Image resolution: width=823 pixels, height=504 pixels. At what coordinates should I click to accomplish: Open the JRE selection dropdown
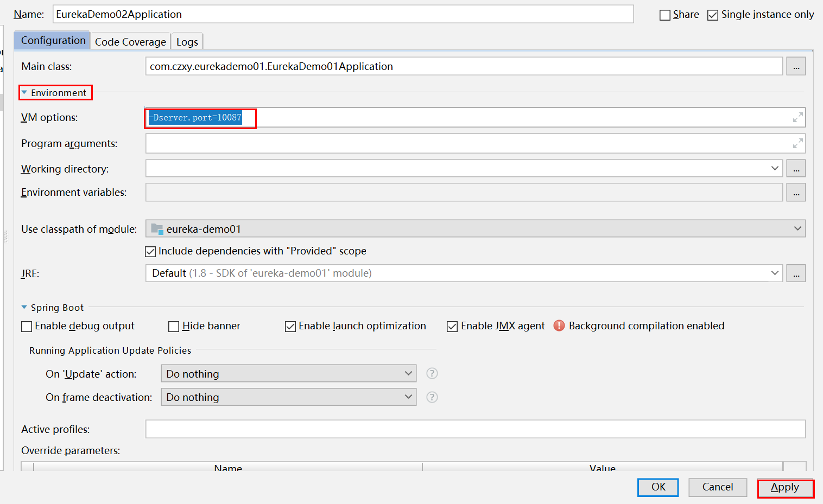click(x=775, y=273)
